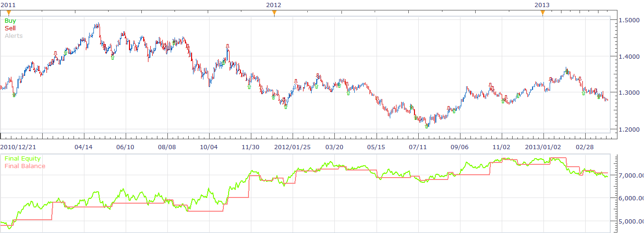
Task: Click the Alerts legend entry
Action: coord(14,36)
